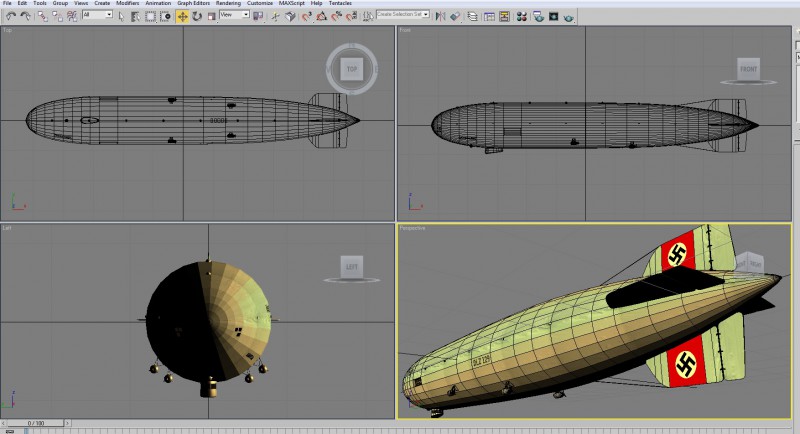Image resolution: width=800 pixels, height=434 pixels.
Task: Open the Help menu
Action: [x=316, y=3]
